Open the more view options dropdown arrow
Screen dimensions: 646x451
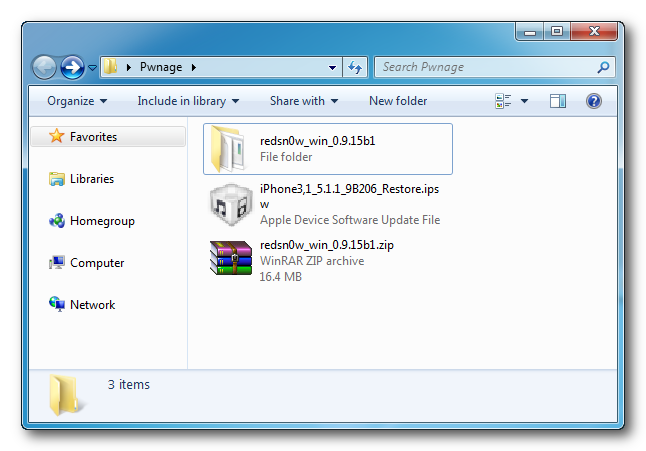(524, 101)
